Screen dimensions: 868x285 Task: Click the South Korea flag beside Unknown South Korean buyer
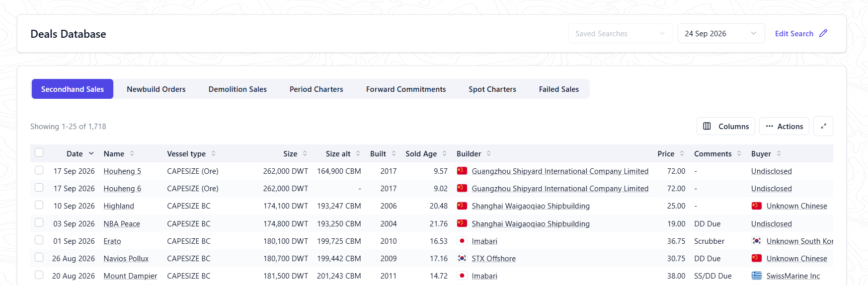757,241
